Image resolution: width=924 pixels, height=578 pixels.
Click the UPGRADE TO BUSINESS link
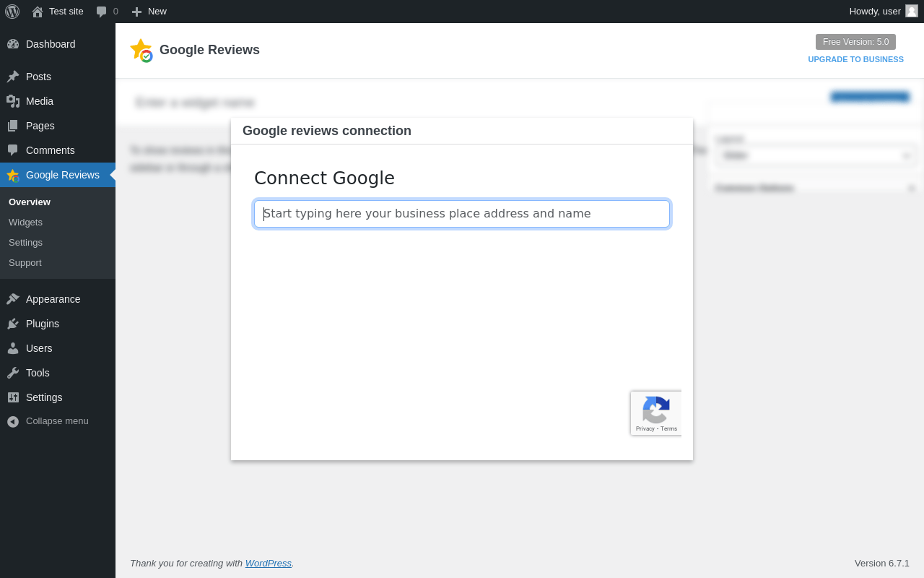pos(855,59)
